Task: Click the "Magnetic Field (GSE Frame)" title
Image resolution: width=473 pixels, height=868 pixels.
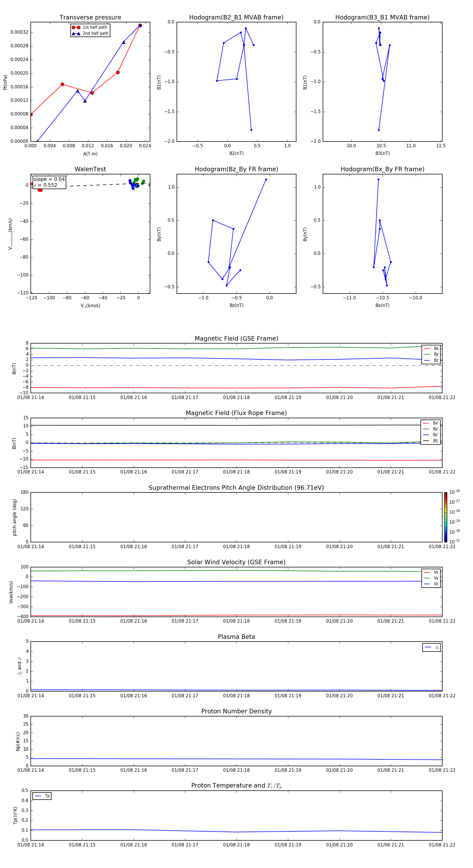Action: point(236,339)
